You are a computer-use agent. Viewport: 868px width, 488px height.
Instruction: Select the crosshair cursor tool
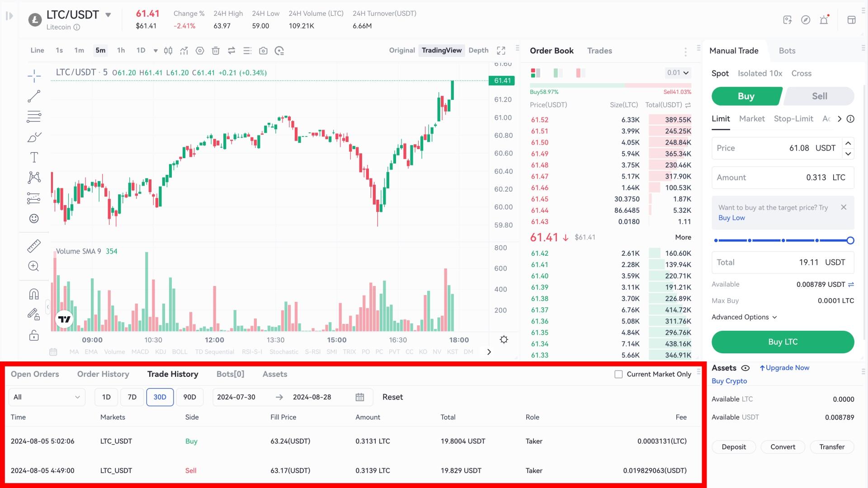pyautogui.click(x=34, y=76)
